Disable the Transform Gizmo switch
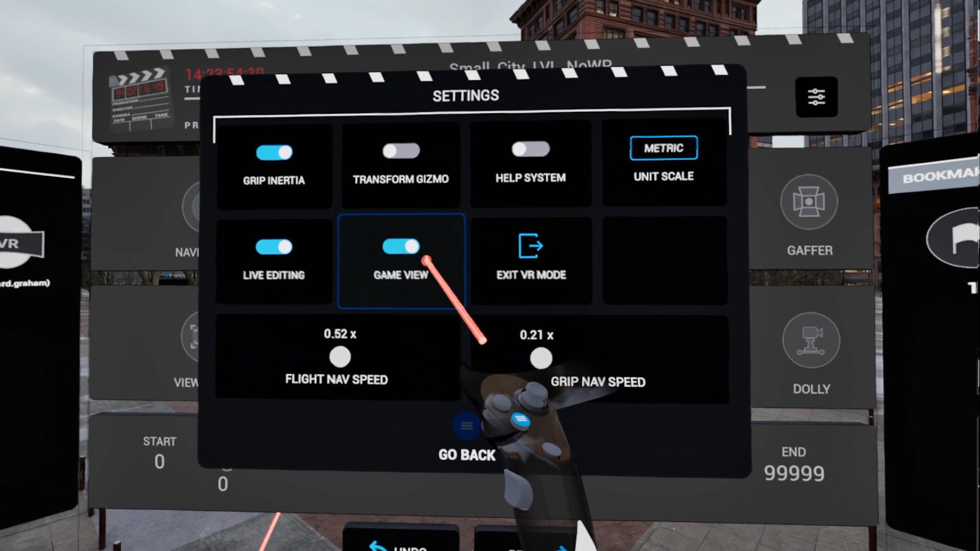This screenshot has height=551, width=980. [401, 151]
